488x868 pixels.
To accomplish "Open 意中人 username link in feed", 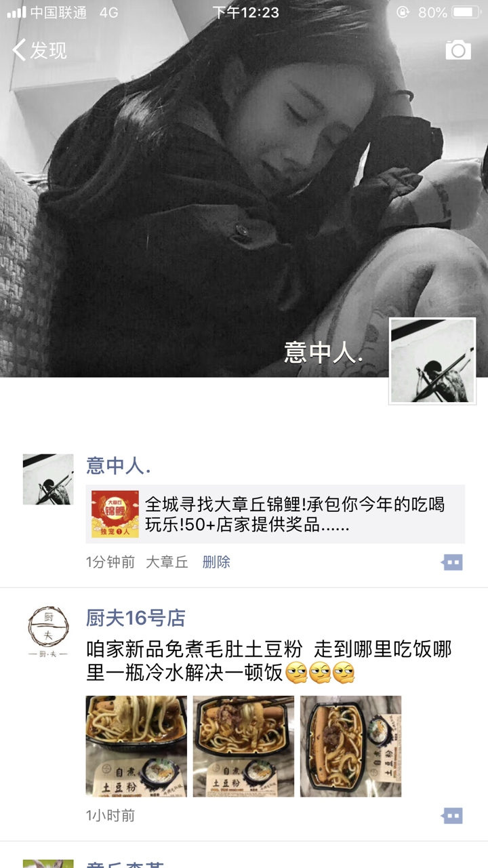I will (118, 466).
